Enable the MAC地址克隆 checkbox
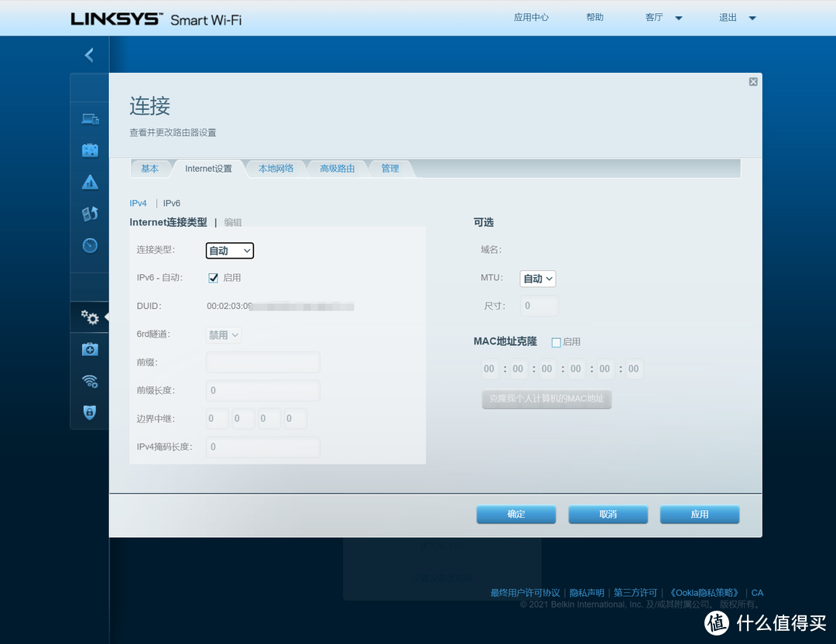 (556, 342)
